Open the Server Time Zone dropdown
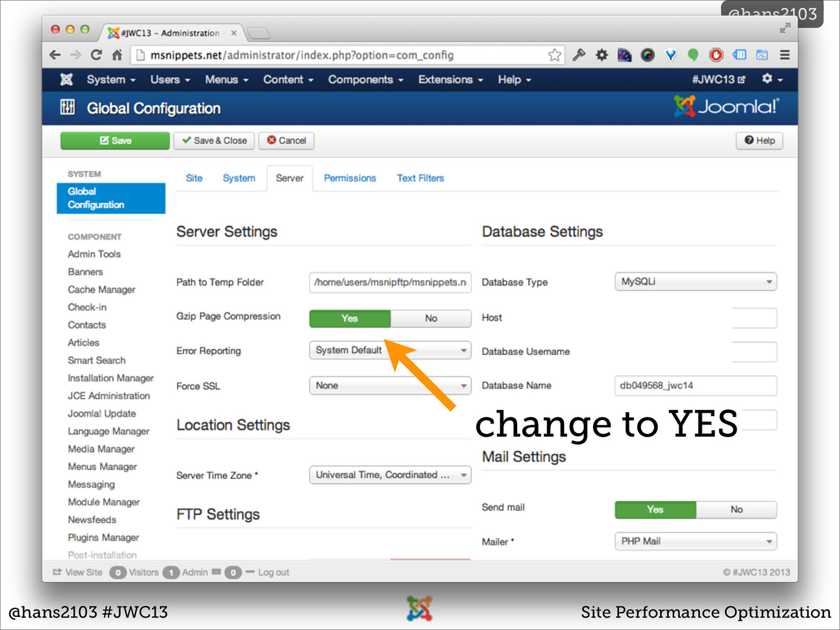Image resolution: width=840 pixels, height=630 pixels. click(x=390, y=475)
